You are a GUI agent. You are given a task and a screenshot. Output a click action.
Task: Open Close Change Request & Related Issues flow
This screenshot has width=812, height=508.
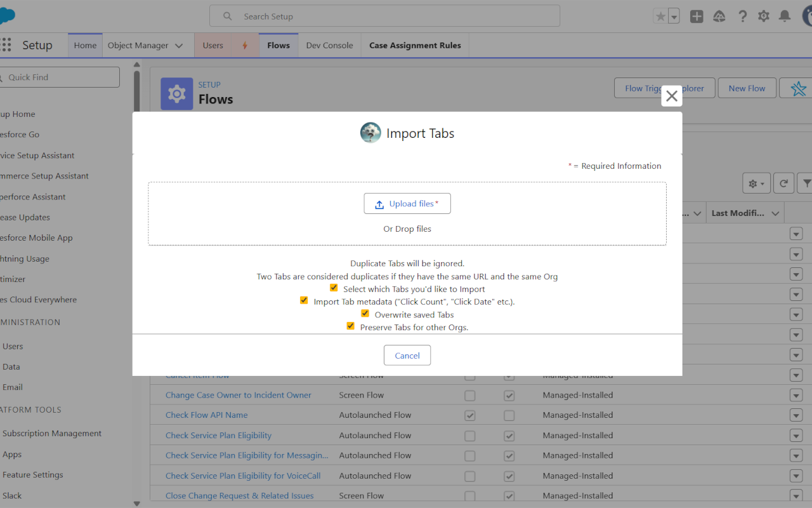click(x=240, y=495)
